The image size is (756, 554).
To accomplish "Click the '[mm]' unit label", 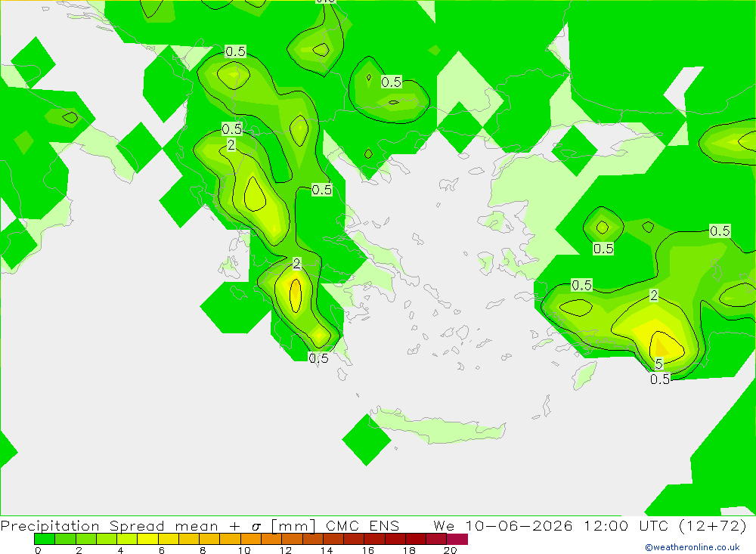I will pos(293,525).
